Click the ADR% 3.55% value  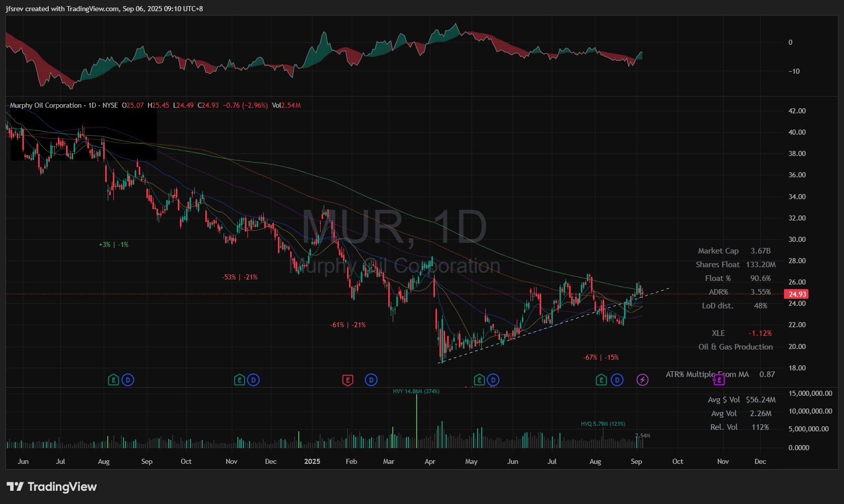click(x=761, y=292)
